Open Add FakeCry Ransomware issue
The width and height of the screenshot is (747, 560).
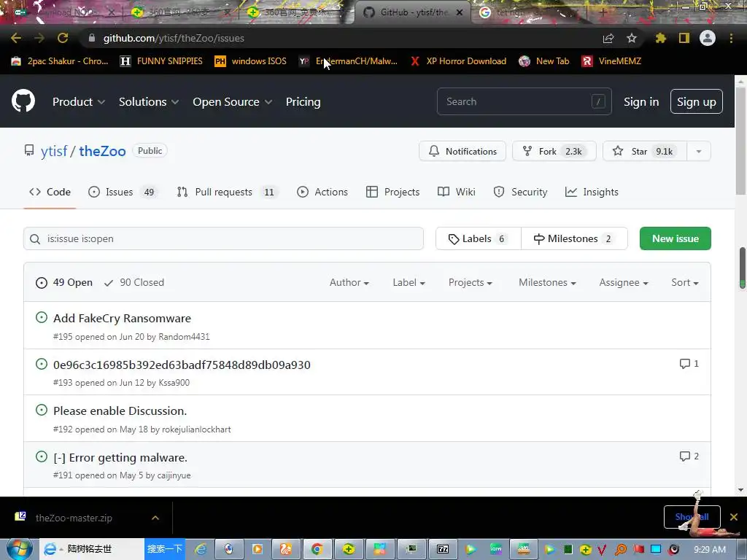coord(122,318)
